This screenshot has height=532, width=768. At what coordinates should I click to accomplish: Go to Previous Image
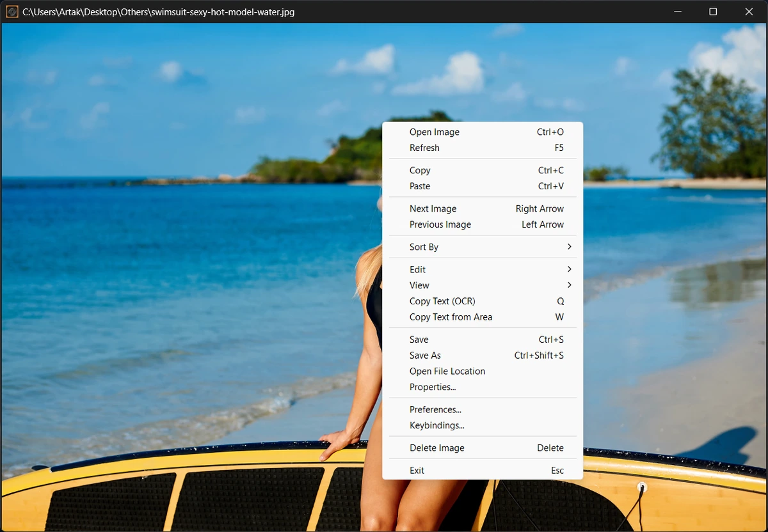point(483,224)
